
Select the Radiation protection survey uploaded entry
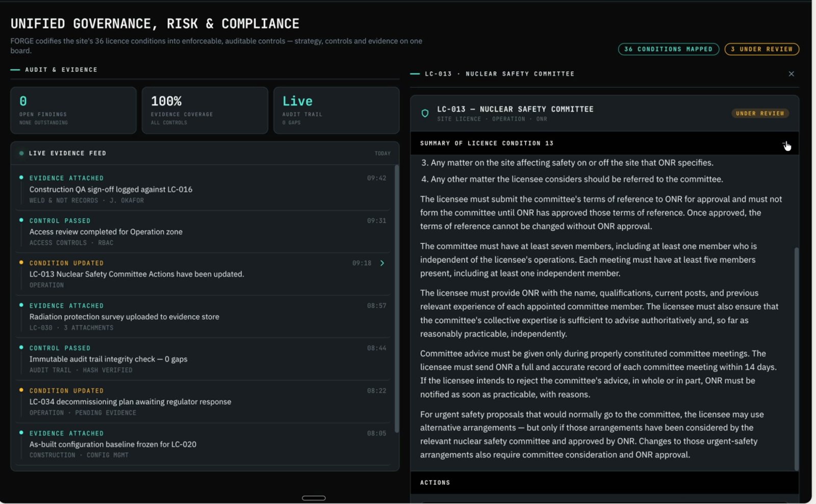[x=203, y=316]
